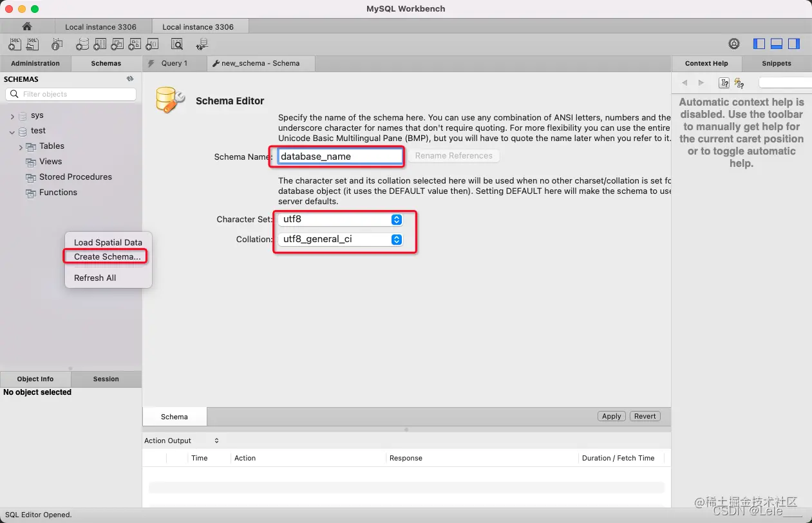Toggle automatic context help
Image resolution: width=812 pixels, height=523 pixels.
coord(739,83)
